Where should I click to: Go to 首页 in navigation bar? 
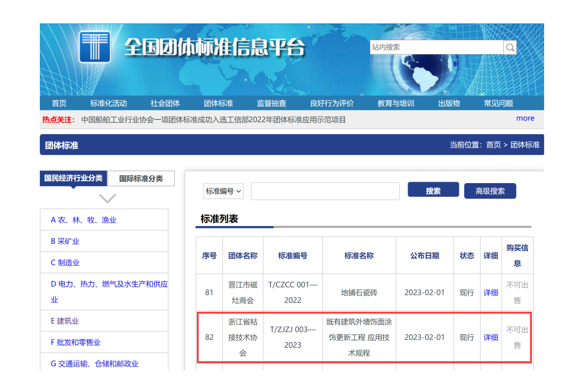59,104
